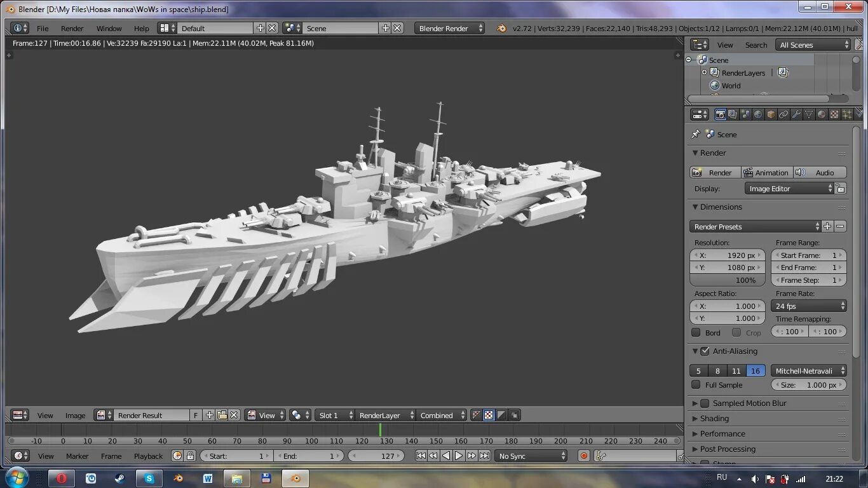This screenshot has width=868, height=488.
Task: Add a render preset with plus button
Action: coord(827,226)
